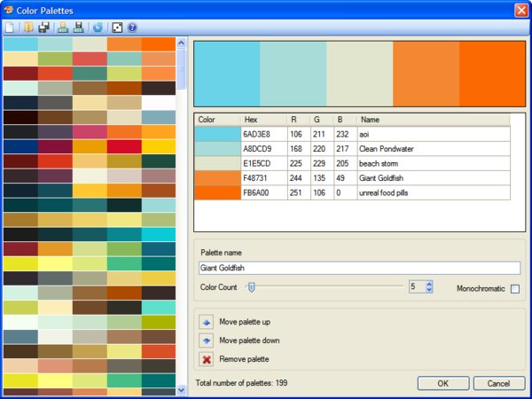Click the import ASE palette icon

tap(63, 27)
